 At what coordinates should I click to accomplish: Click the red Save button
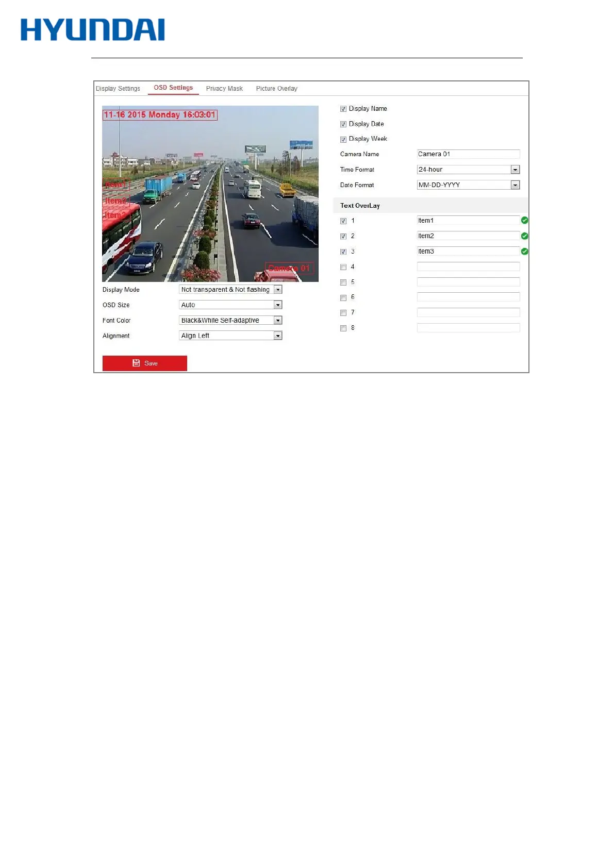145,363
